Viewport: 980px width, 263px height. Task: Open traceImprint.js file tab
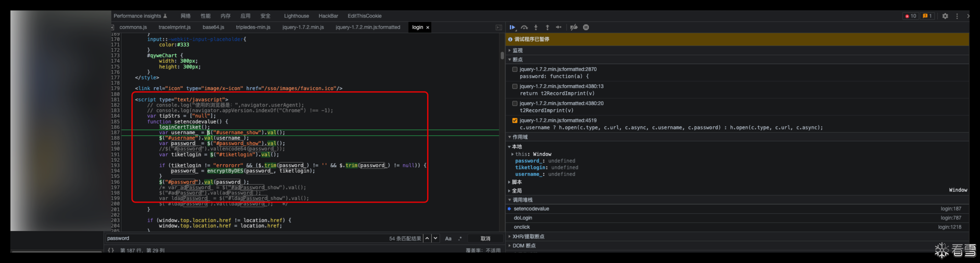point(175,28)
